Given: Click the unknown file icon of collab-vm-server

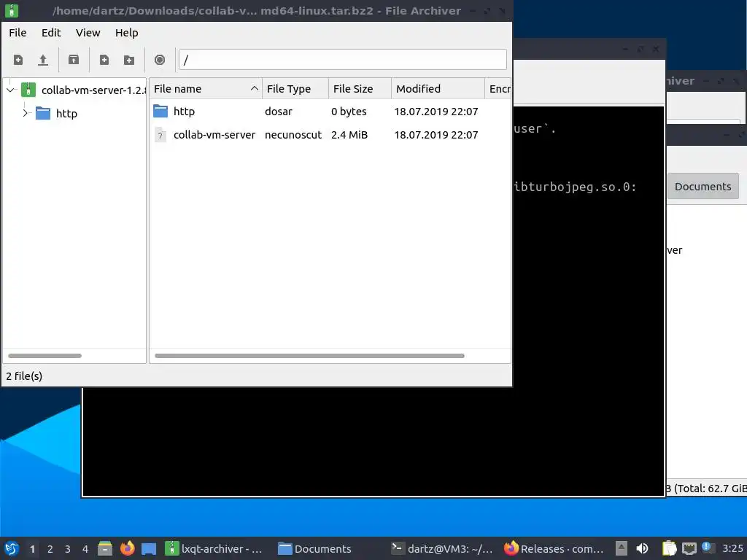Looking at the screenshot, I should (160, 135).
